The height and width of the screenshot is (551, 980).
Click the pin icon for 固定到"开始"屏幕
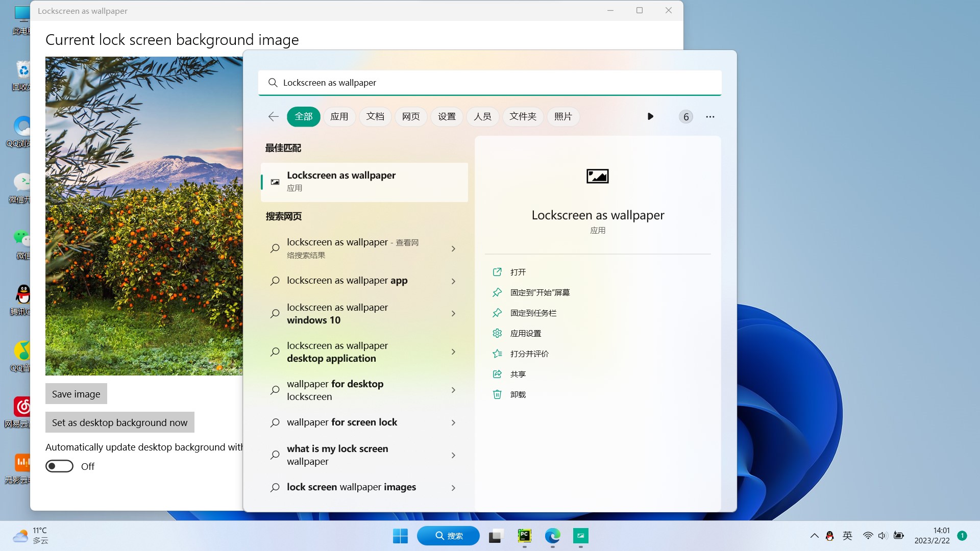(497, 292)
